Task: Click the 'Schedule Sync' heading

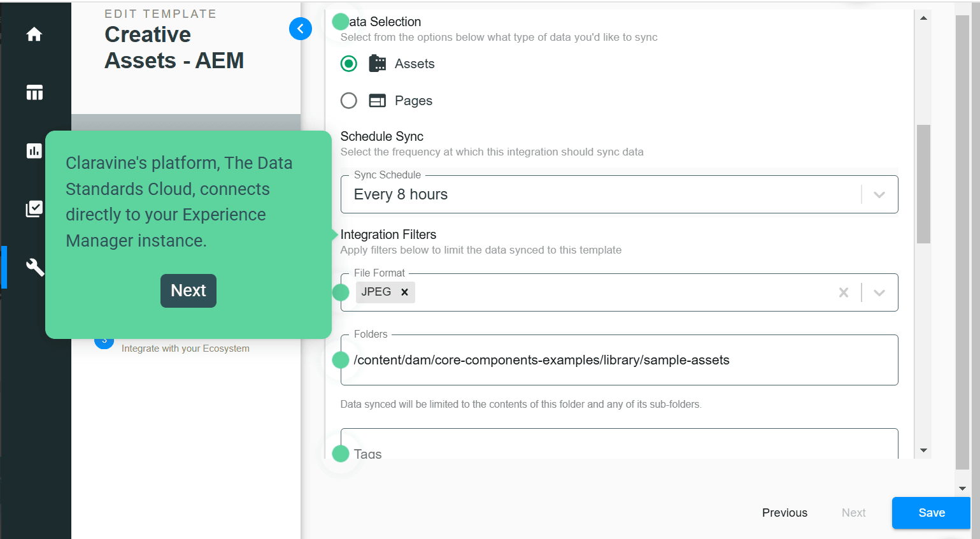Action: pos(382,136)
